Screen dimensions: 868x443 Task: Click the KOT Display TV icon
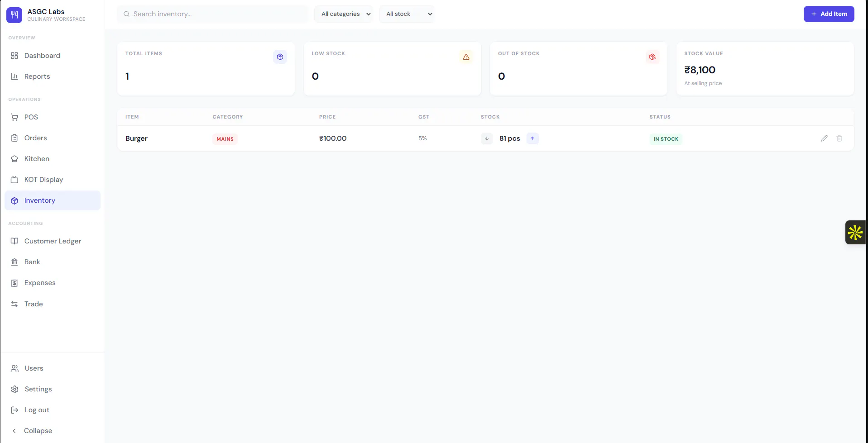click(x=14, y=180)
